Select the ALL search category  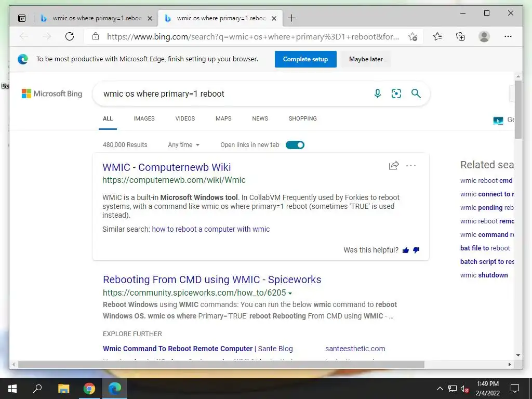pos(108,118)
